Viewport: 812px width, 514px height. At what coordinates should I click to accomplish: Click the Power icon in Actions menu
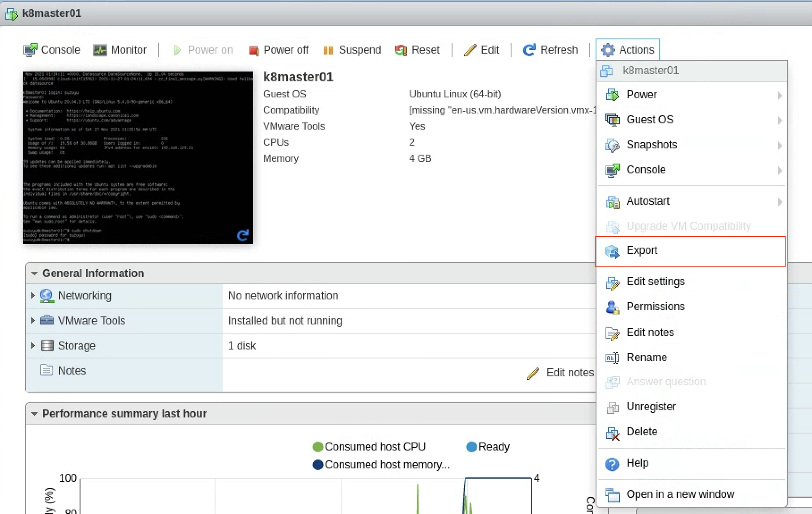(612, 95)
